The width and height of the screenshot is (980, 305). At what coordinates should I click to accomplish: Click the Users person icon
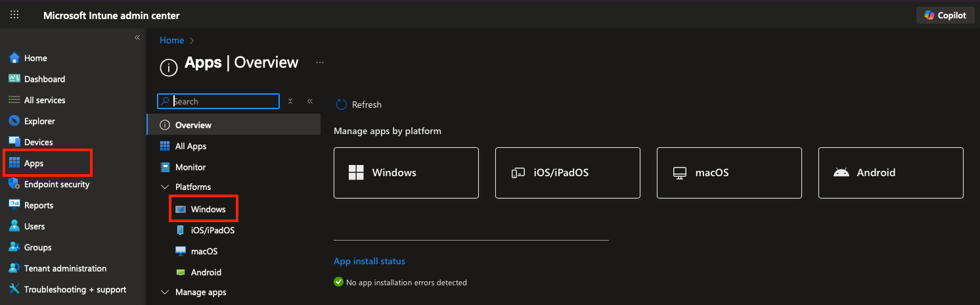coord(14,226)
